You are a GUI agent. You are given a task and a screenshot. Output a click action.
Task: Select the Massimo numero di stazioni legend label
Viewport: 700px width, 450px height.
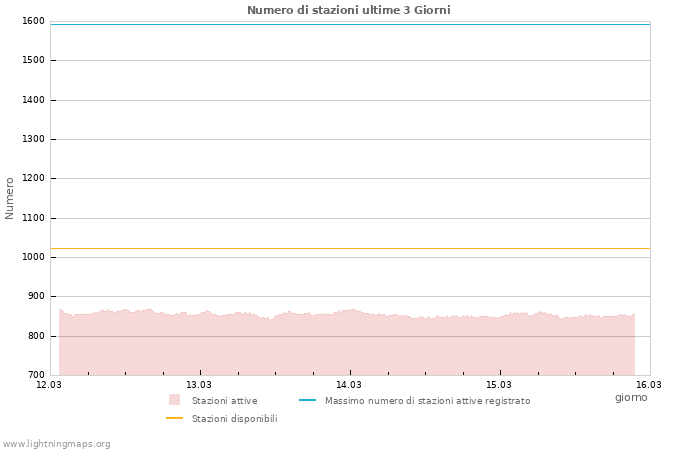tap(427, 401)
